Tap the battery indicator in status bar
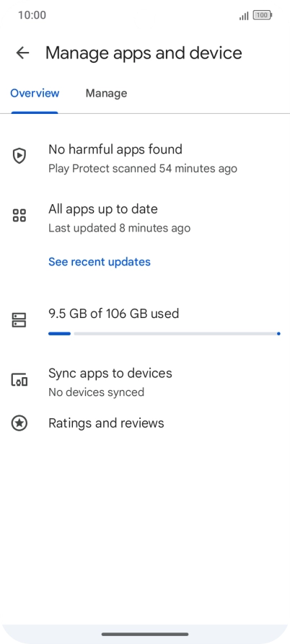The width and height of the screenshot is (290, 644). (263, 15)
